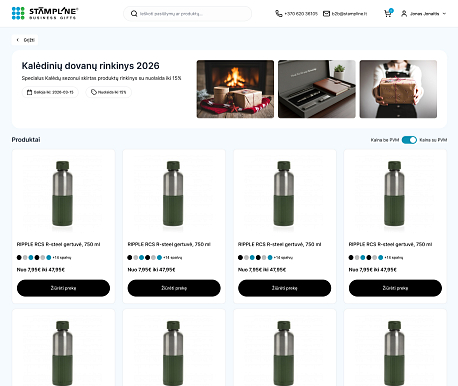
Task: Click the user profile icon beside Jonas
Action: [404, 14]
